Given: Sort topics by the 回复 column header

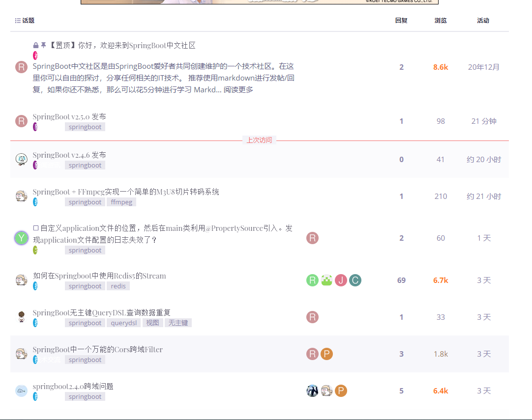Looking at the screenshot, I should (401, 21).
